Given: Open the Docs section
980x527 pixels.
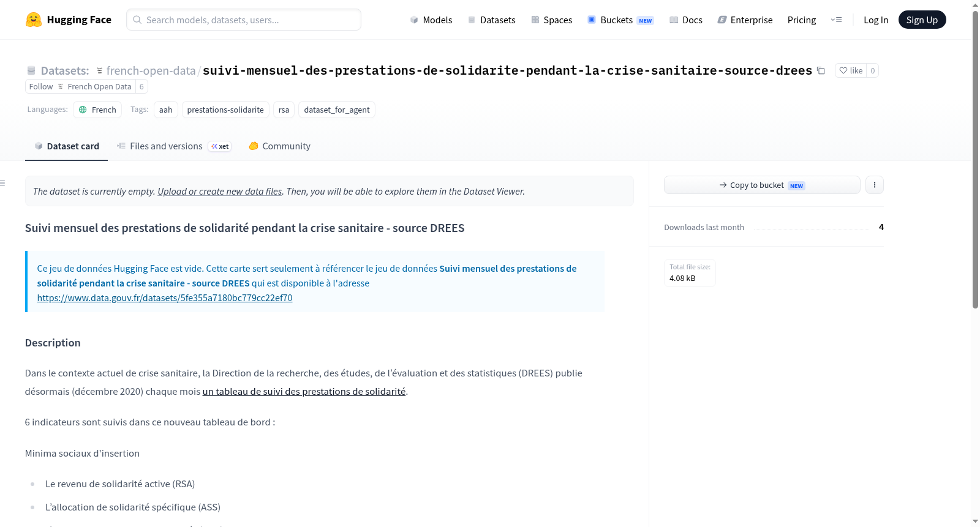Looking at the screenshot, I should [x=686, y=20].
